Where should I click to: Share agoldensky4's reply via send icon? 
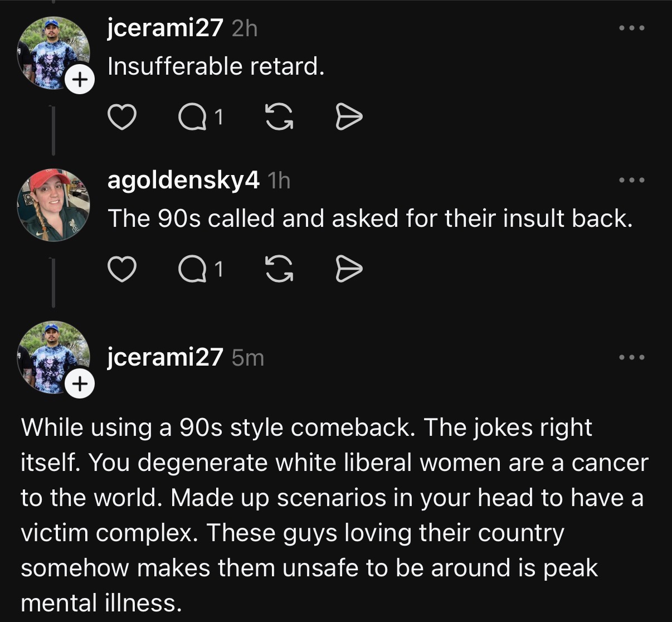tap(349, 270)
